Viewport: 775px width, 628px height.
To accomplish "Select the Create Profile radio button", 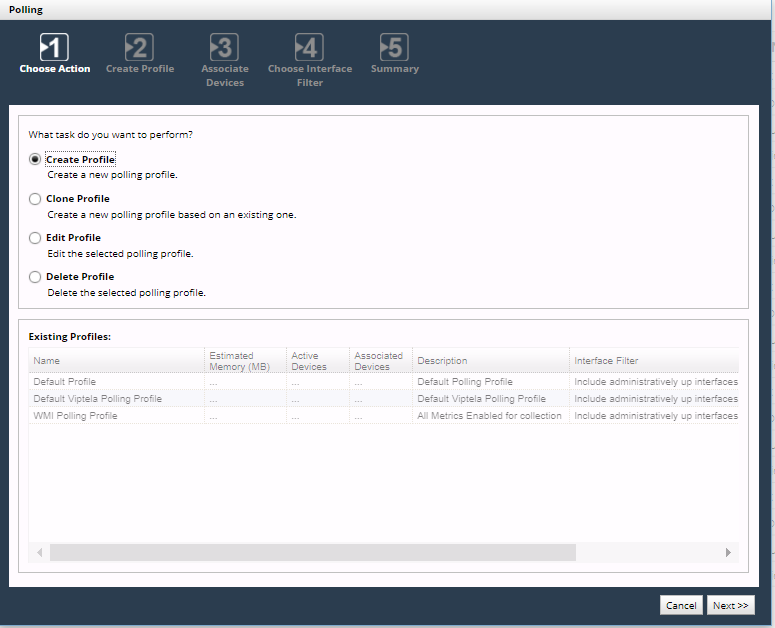I will pos(36,160).
